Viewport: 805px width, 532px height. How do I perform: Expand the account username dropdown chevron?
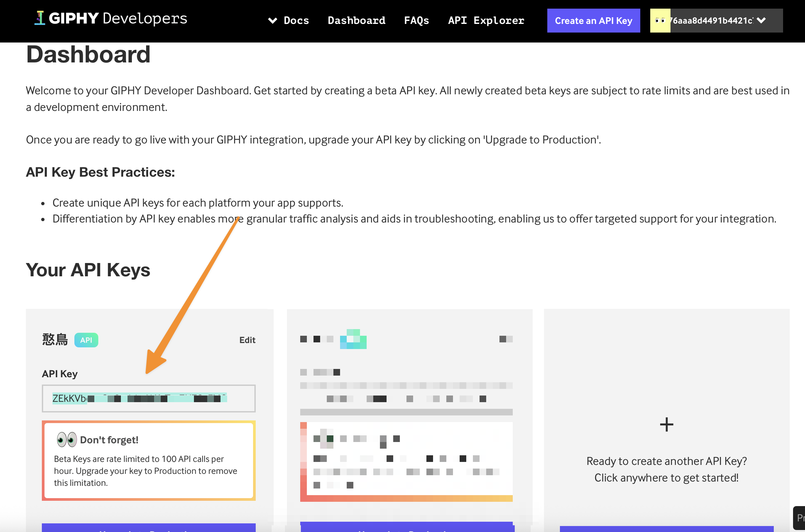[761, 21]
